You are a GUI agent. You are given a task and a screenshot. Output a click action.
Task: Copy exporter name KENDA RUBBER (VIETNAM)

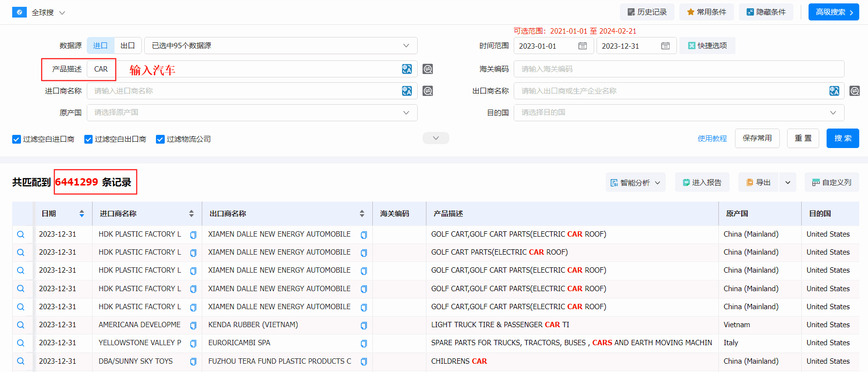pos(364,325)
